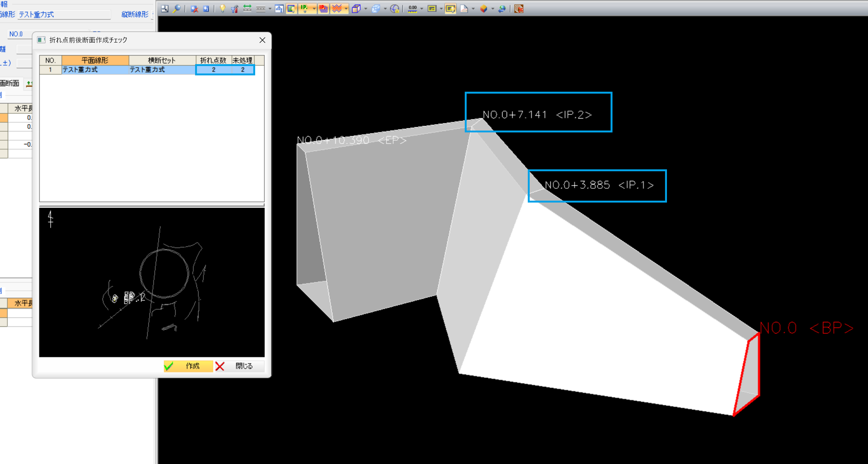Click the NO. column header in dialog
Viewport: 868px width, 464px height.
50,60
